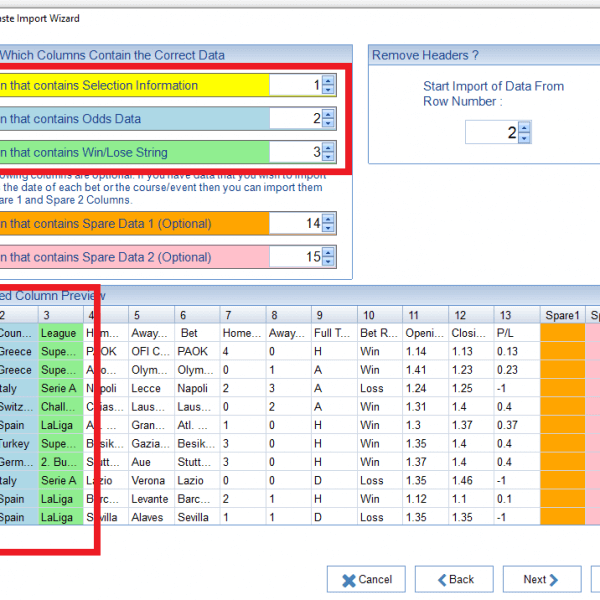Image resolution: width=600 pixels, height=600 pixels.
Task: Select the Spare1 column header
Action: (562, 315)
